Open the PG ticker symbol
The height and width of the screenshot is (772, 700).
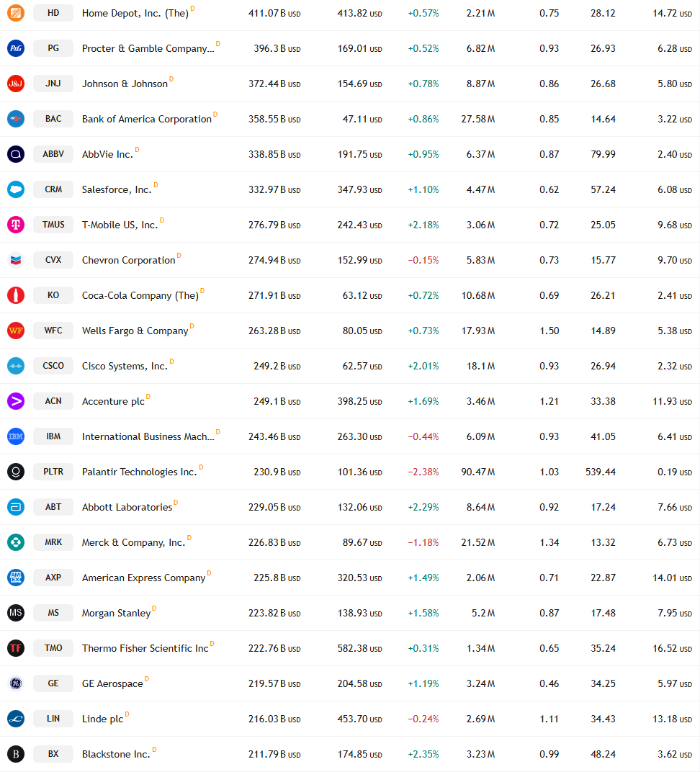coord(53,48)
